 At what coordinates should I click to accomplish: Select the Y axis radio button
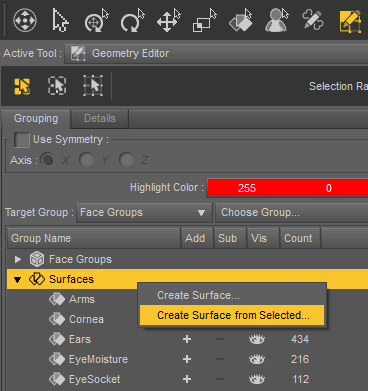click(87, 160)
